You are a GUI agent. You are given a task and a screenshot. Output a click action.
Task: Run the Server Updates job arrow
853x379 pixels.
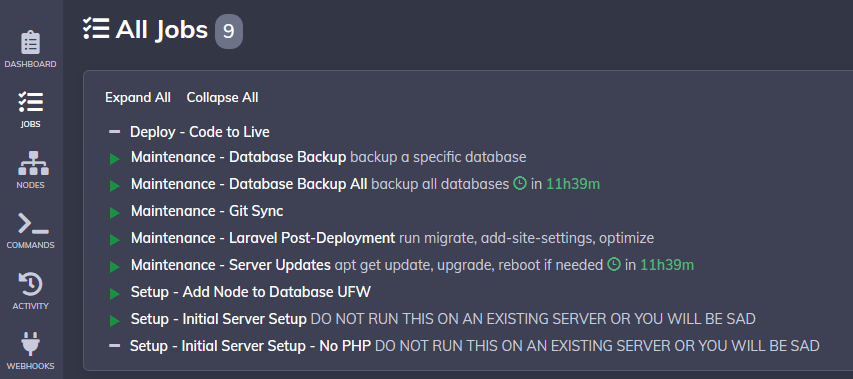pos(114,267)
